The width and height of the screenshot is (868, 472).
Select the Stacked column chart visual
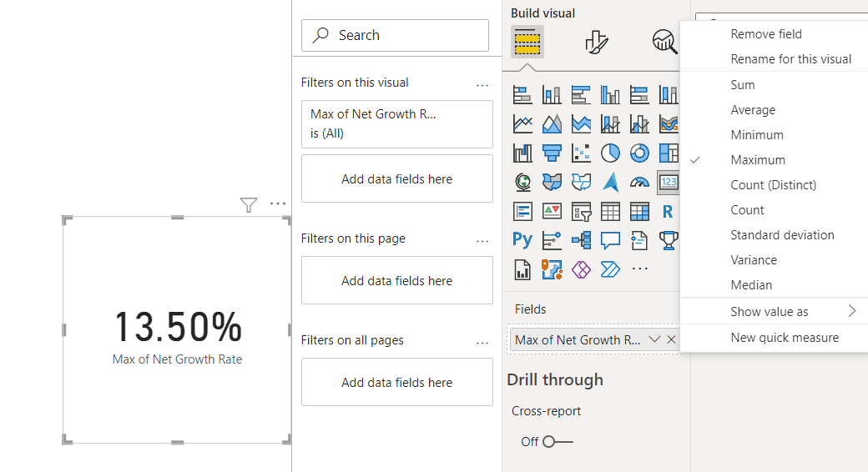point(552,95)
